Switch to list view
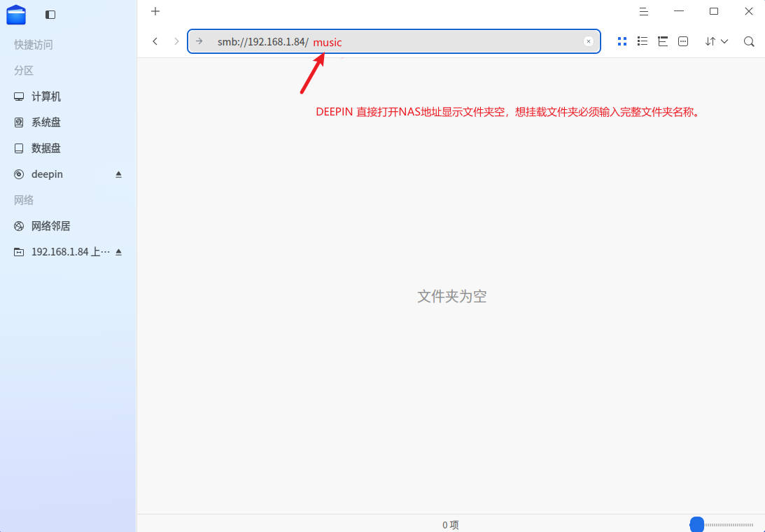Viewport: 765px width, 532px height. tap(643, 41)
